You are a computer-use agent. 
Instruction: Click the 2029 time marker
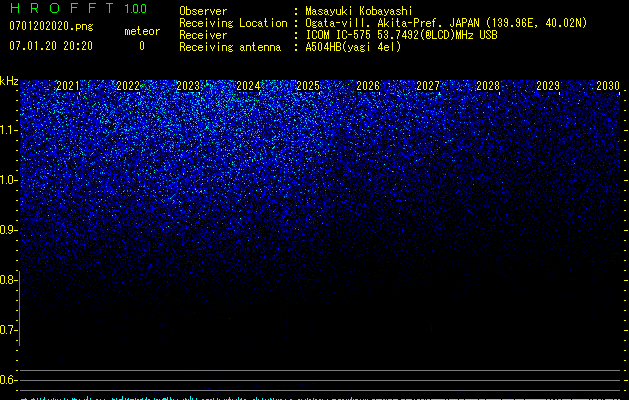548,86
